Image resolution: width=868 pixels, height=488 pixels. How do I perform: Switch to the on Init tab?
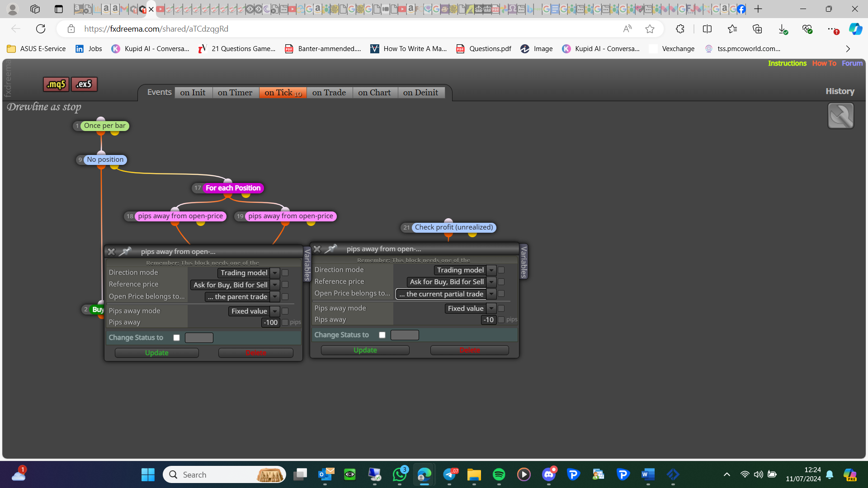[x=193, y=93]
